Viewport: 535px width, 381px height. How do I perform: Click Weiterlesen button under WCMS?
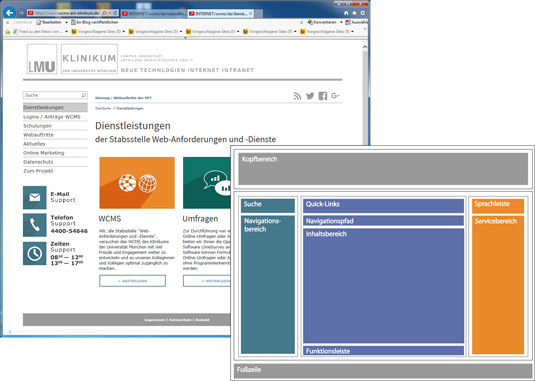tap(132, 281)
